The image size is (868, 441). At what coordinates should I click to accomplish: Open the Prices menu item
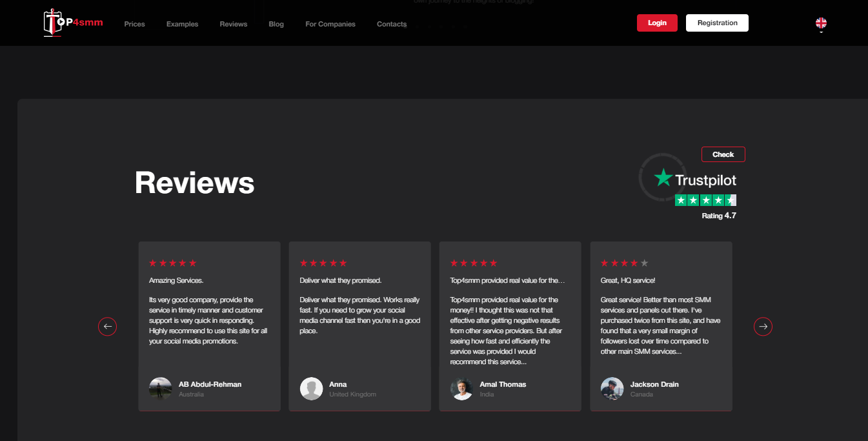point(135,24)
